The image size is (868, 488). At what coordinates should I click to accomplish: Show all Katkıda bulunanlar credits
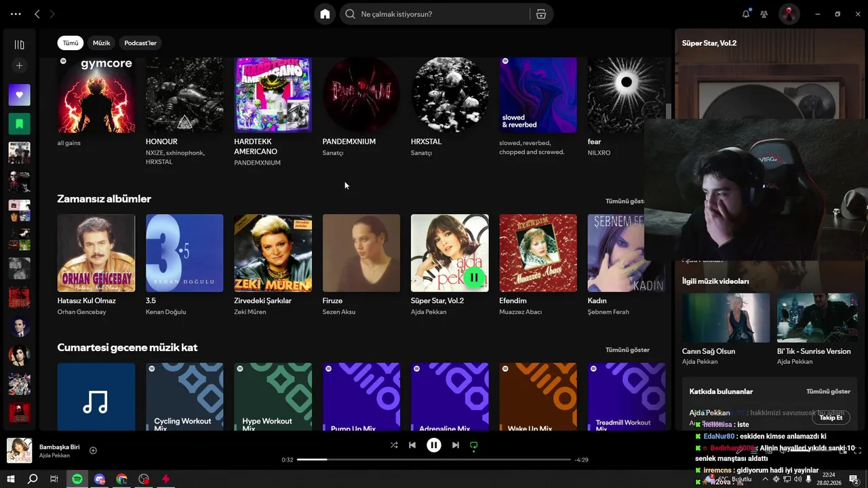tap(828, 392)
